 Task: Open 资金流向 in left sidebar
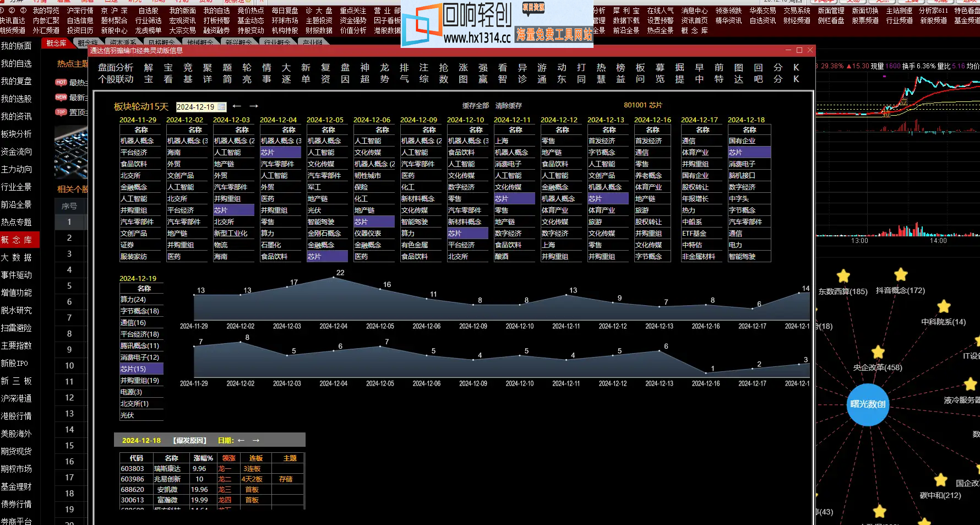[x=17, y=152]
